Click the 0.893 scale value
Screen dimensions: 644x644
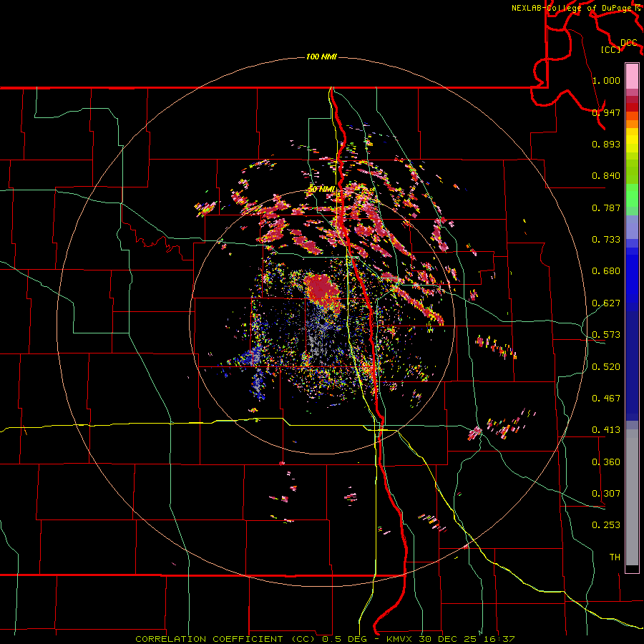(606, 144)
